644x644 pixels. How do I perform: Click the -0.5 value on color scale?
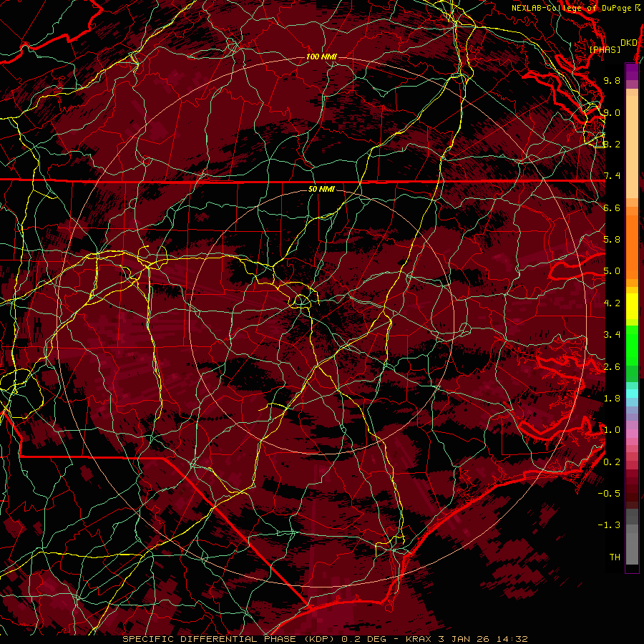pos(609,494)
